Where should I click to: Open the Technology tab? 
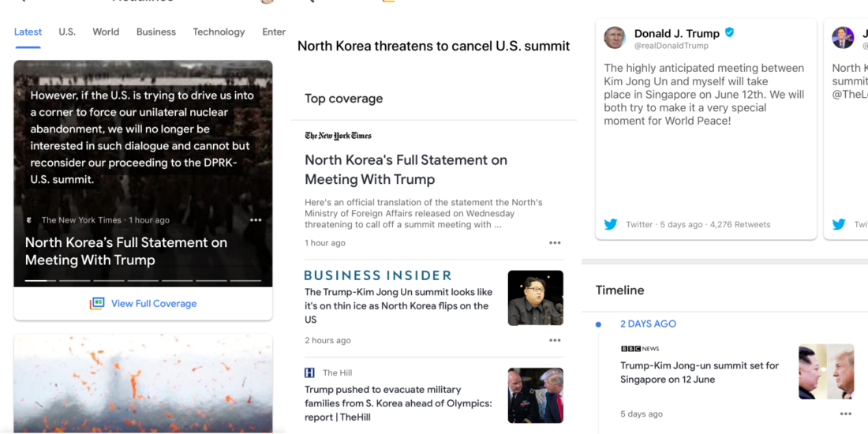pos(219,32)
